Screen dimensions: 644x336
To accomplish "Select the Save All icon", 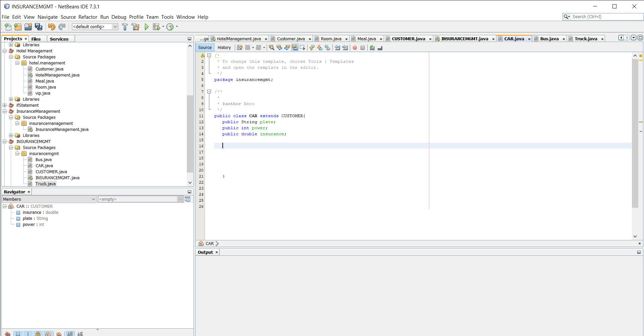I will 39,27.
